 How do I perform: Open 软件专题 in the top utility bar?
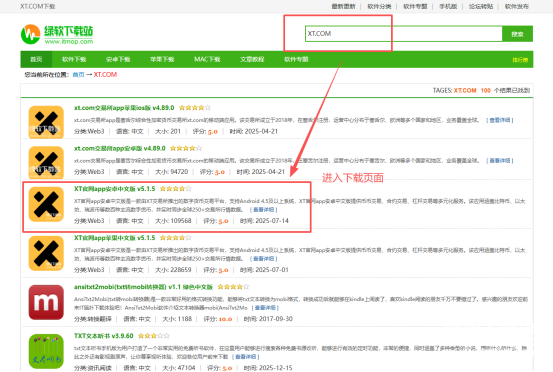[415, 6]
